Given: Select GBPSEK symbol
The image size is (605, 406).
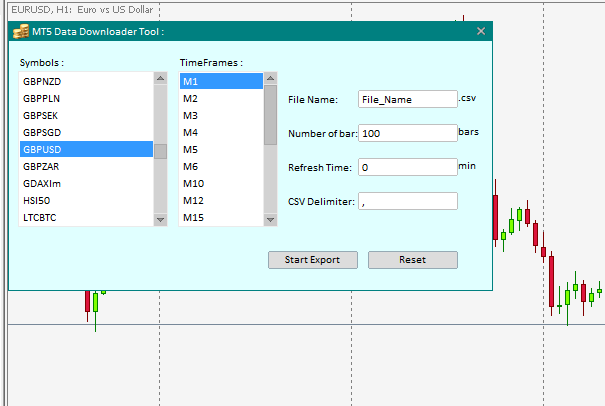Looking at the screenshot, I should [86, 115].
